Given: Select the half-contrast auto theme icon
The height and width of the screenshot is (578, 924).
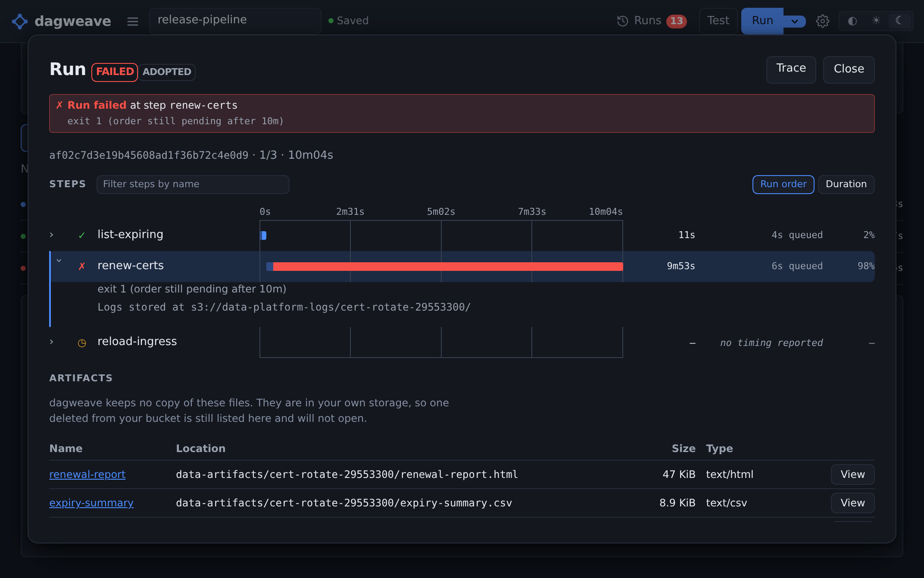Looking at the screenshot, I should point(852,21).
